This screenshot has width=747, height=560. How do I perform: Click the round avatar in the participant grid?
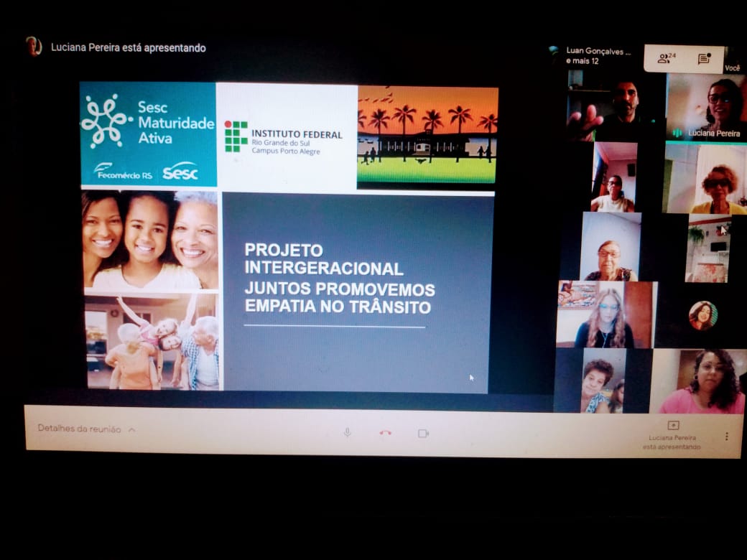coord(702,315)
